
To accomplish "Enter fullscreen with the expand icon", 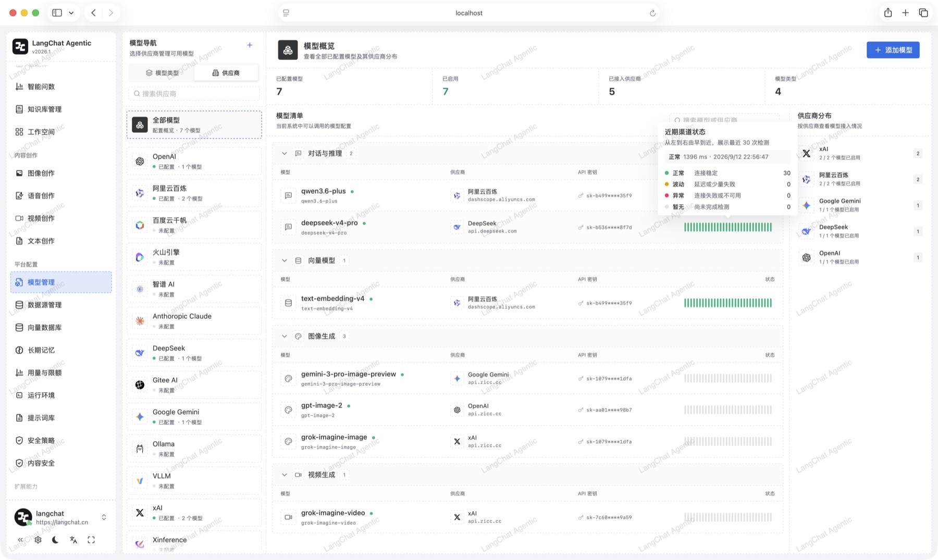I will click(x=91, y=540).
